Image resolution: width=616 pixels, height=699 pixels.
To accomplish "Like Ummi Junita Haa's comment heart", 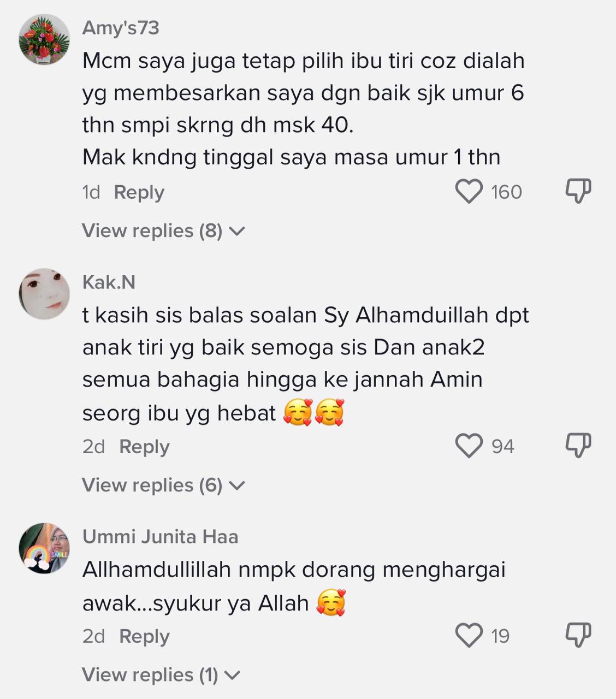I will tap(469, 636).
